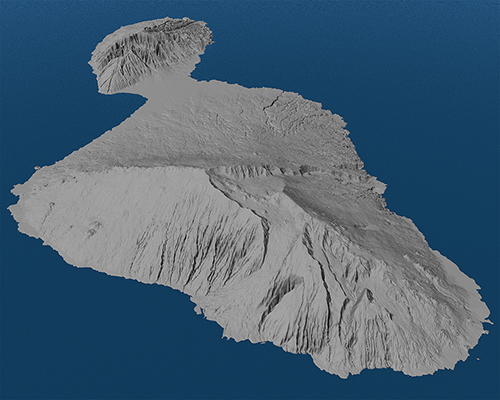Viewport: 500px width, 400px height.
Task: Select the small crater pit near the west tip
Action: pos(52,204)
